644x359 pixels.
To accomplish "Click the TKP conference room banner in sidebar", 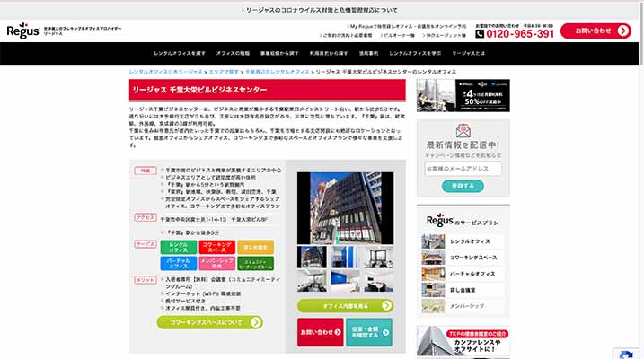I will tap(463, 341).
